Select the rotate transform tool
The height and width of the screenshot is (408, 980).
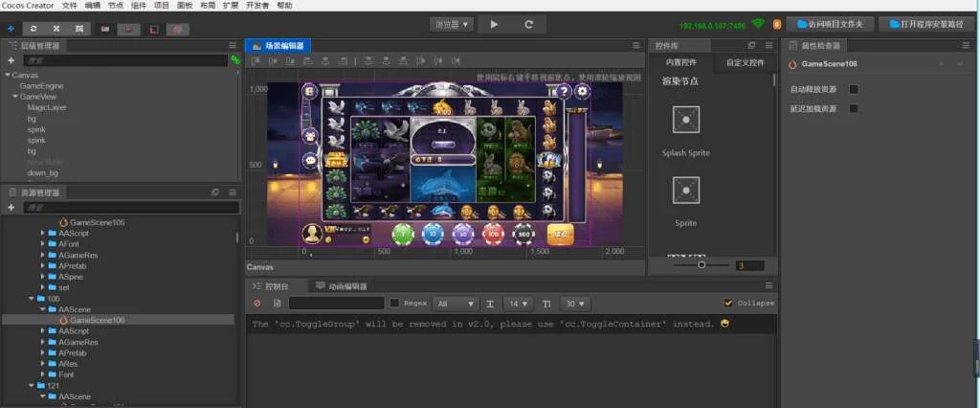click(x=34, y=29)
